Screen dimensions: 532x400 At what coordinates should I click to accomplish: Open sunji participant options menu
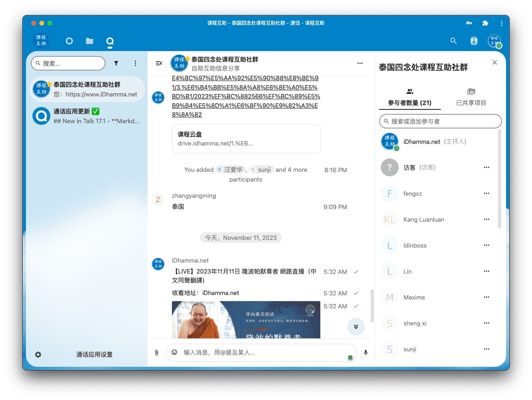487,349
